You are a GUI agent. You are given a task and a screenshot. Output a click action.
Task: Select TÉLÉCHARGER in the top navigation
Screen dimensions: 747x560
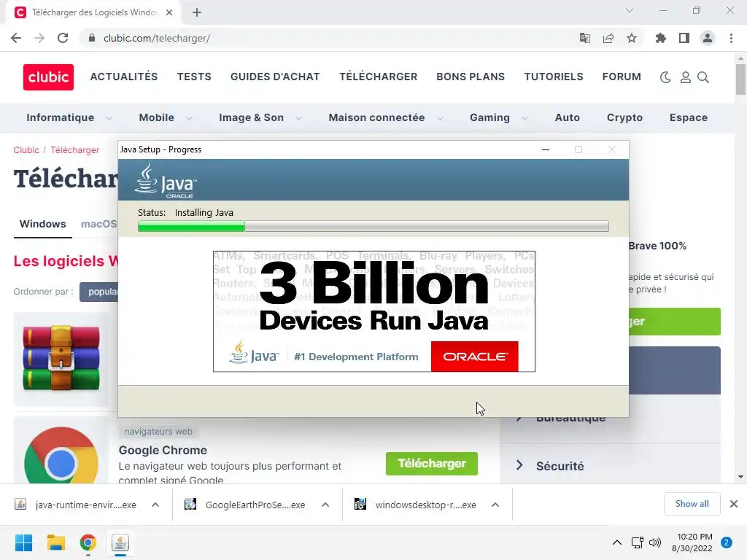point(379,77)
